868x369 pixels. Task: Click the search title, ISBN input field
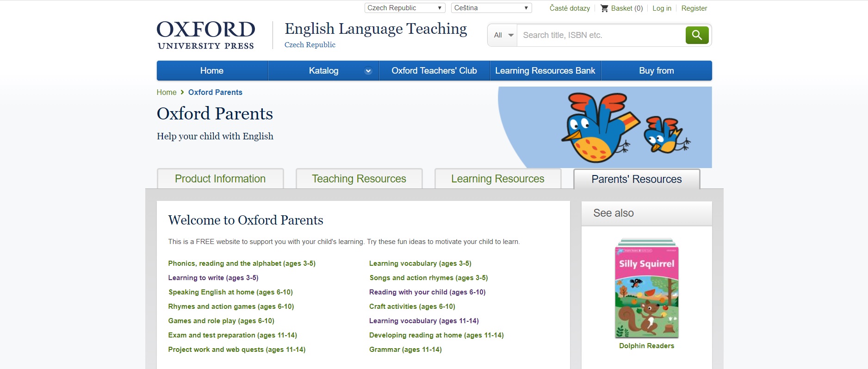click(601, 35)
